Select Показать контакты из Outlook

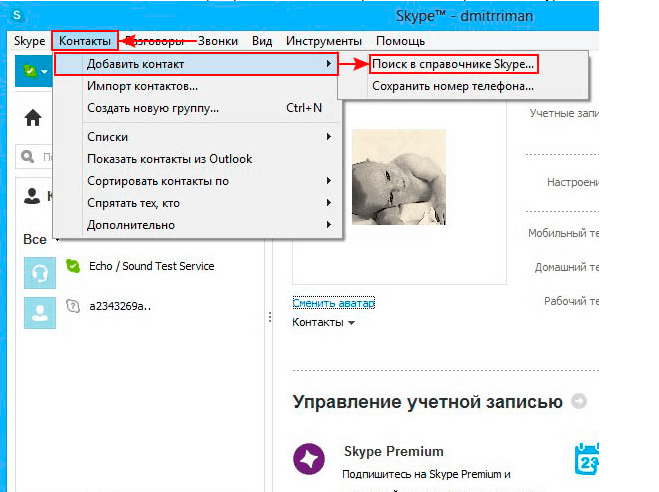pyautogui.click(x=169, y=159)
